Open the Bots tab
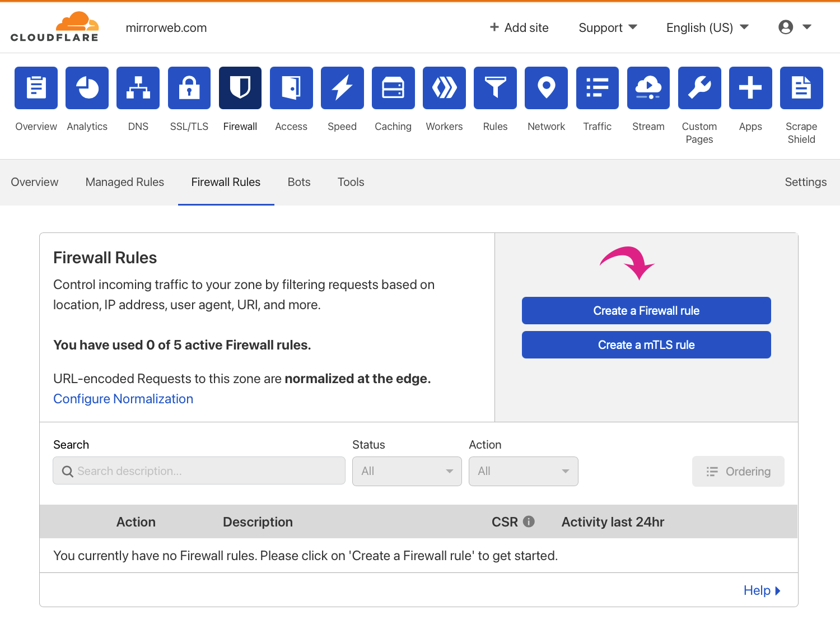Viewport: 840px width, 629px height. pos(298,182)
